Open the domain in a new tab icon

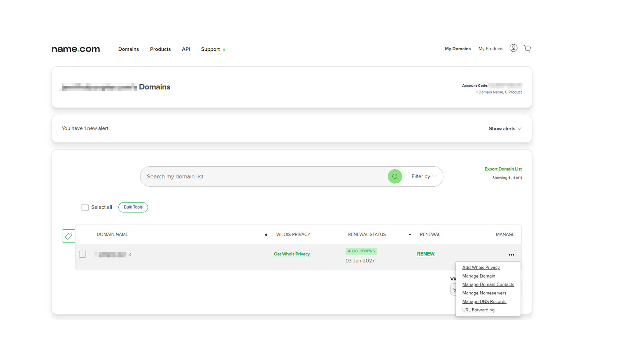point(129,255)
